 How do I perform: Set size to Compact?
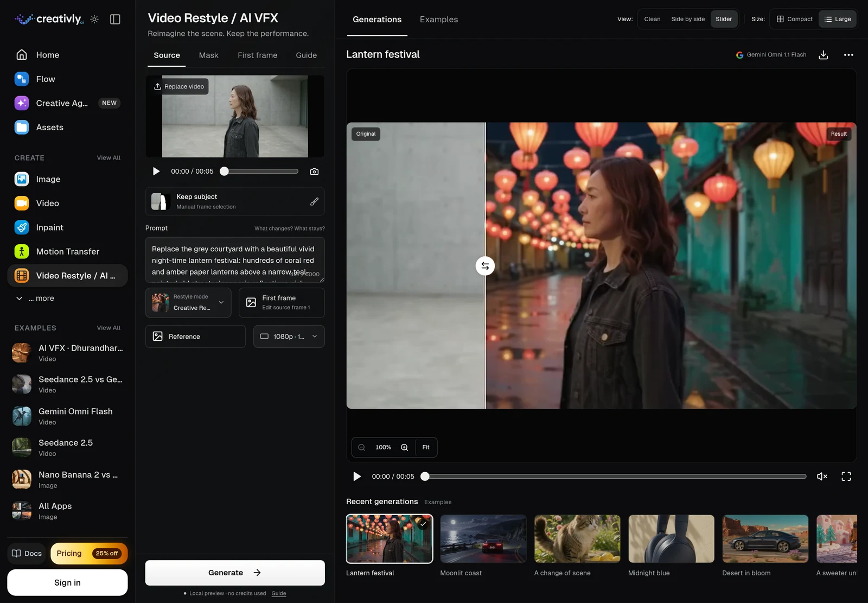[794, 19]
